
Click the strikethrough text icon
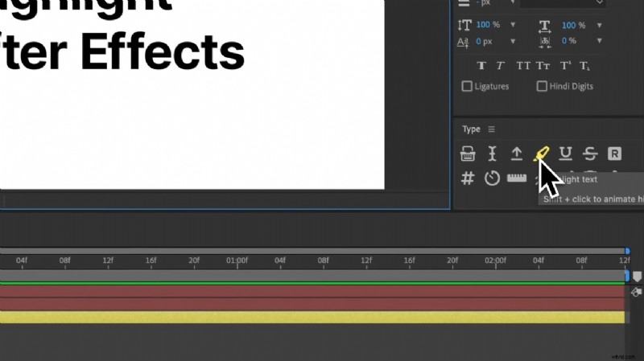[x=590, y=154]
